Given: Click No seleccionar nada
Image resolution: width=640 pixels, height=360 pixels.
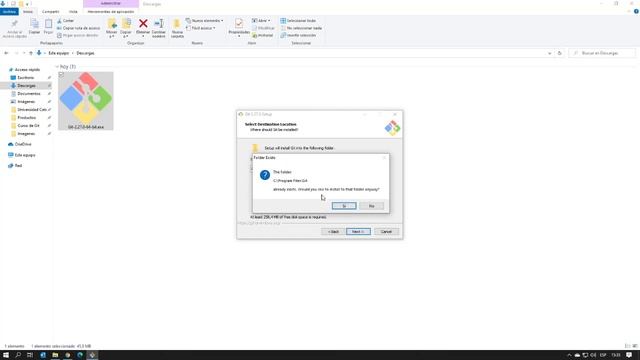Looking at the screenshot, I should [x=301, y=28].
